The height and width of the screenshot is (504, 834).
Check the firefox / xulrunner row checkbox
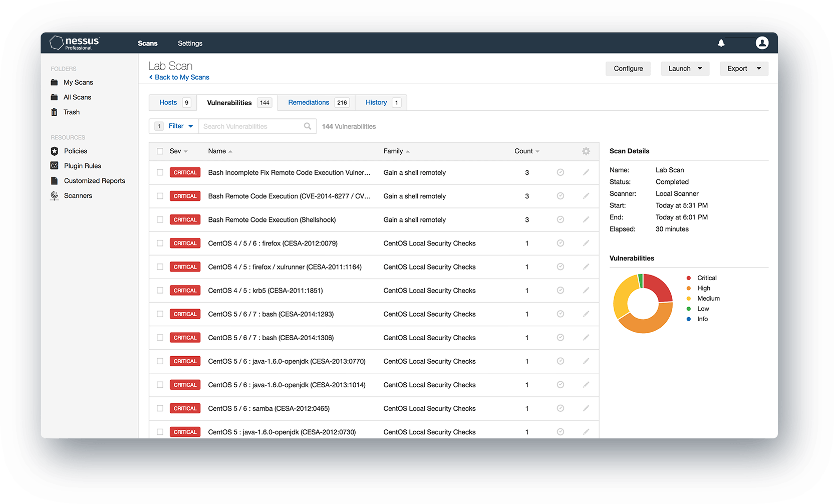pyautogui.click(x=160, y=267)
